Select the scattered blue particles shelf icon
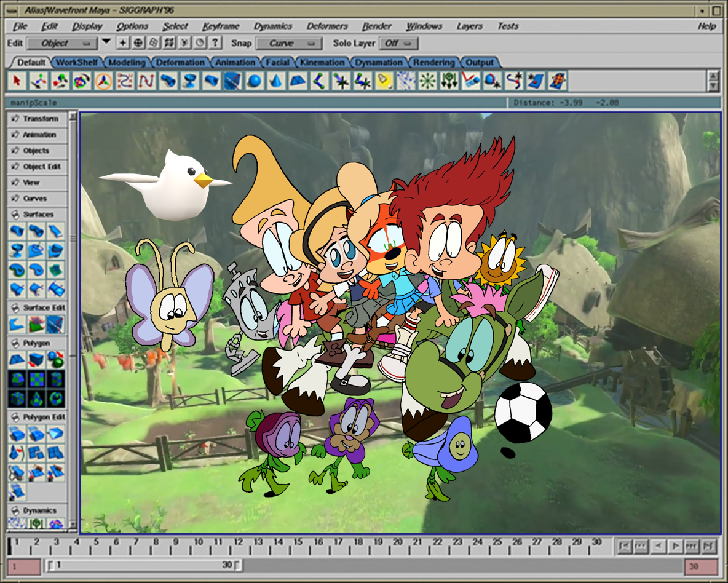728x583 pixels. [406, 81]
